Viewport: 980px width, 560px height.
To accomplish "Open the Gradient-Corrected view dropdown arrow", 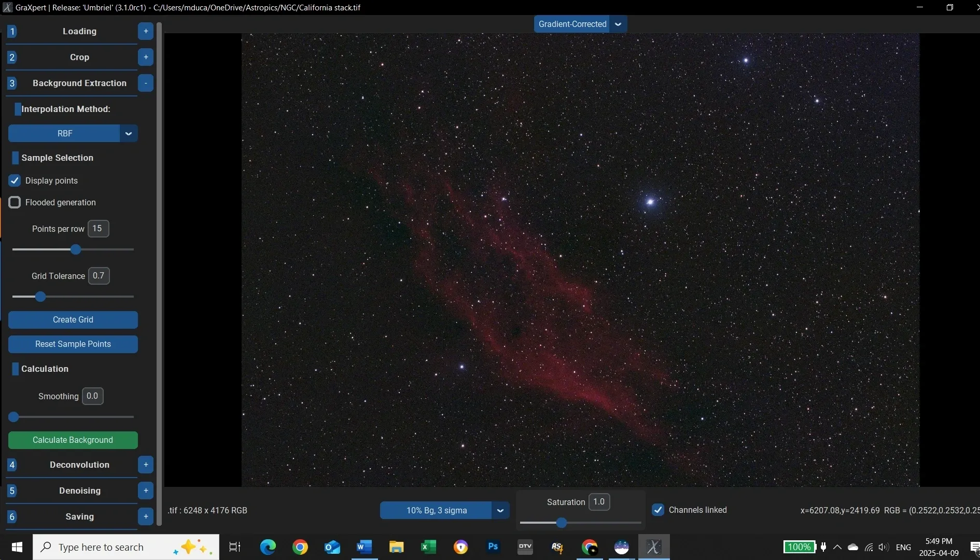I will click(618, 24).
